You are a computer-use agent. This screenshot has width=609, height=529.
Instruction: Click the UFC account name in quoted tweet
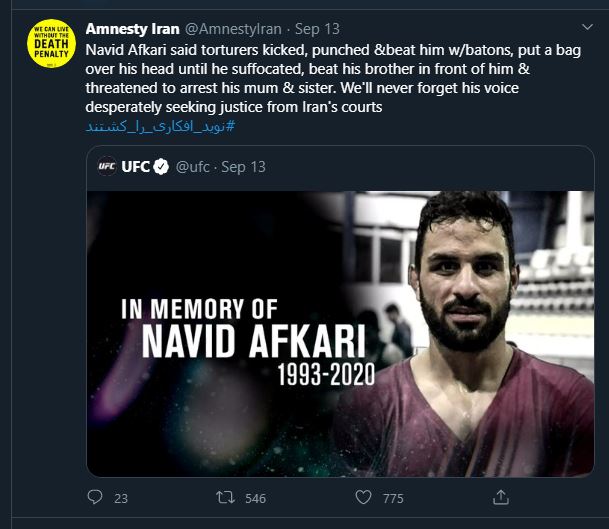coord(135,166)
